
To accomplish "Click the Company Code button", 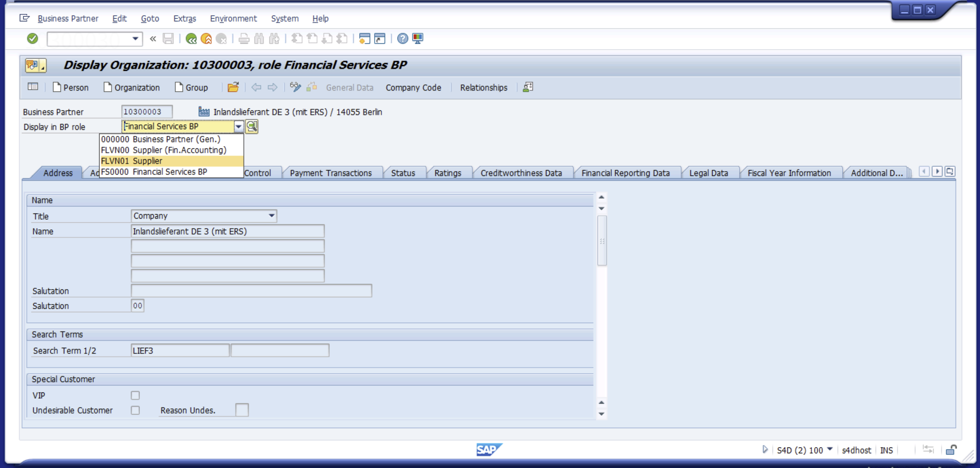I will (413, 88).
